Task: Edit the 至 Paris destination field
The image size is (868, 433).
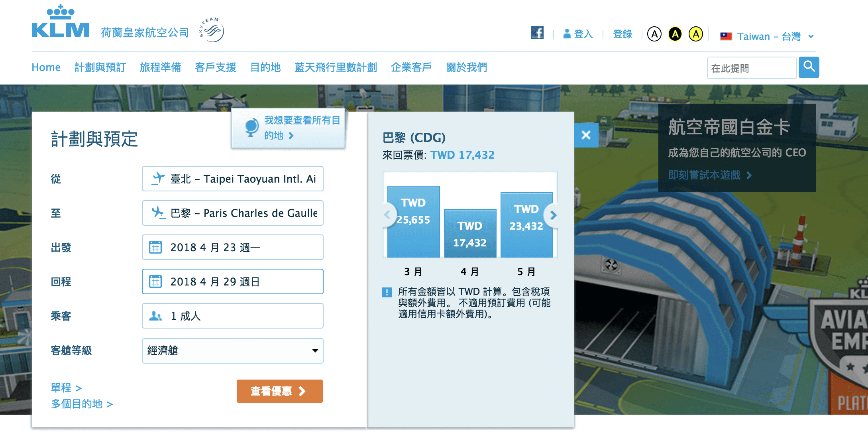Action: (233, 213)
